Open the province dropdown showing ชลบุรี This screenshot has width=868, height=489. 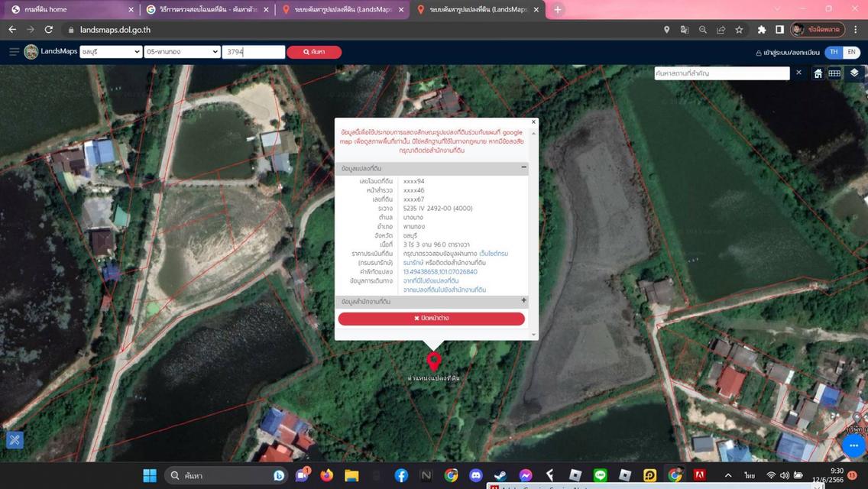click(111, 52)
